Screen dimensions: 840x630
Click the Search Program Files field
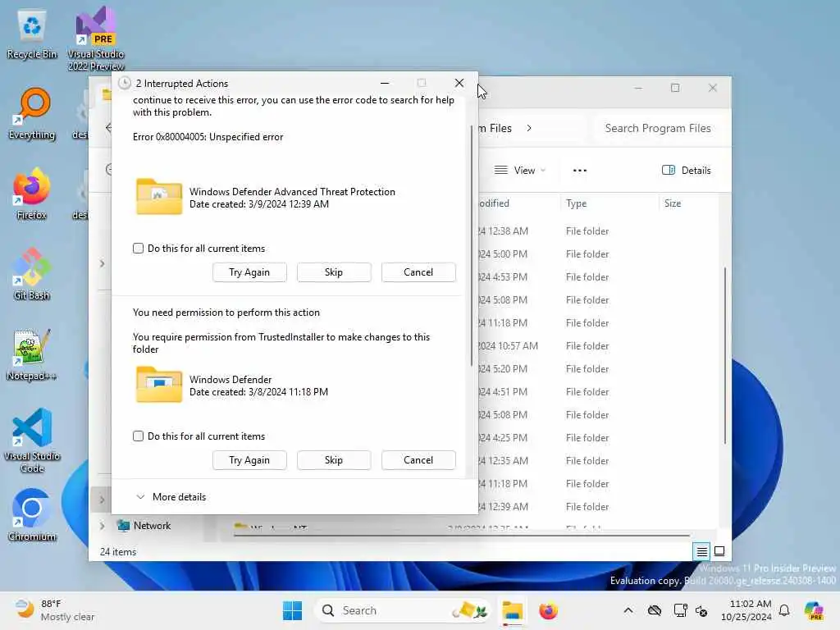tap(658, 128)
